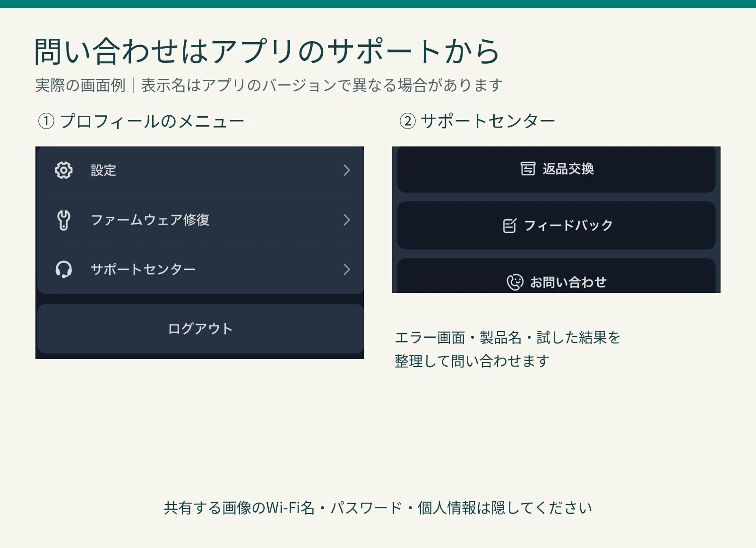Expand the 設定 row chevron

click(x=346, y=170)
